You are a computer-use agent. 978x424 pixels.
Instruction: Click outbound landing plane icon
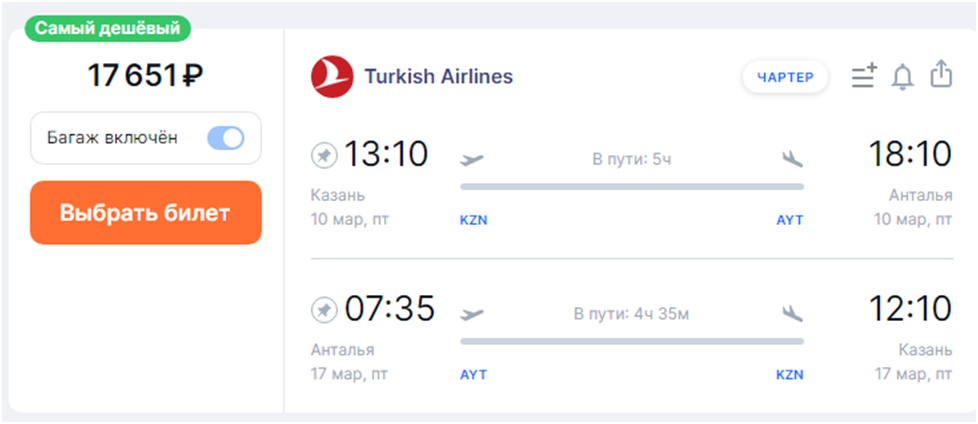[x=792, y=159]
